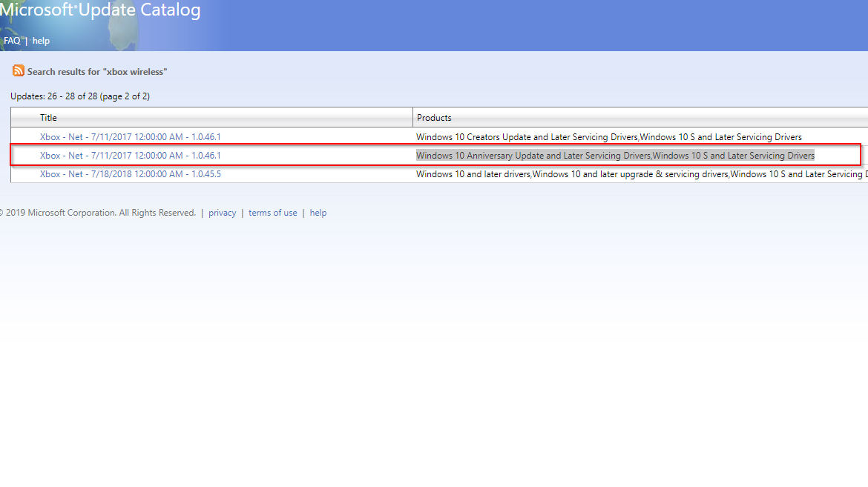Open the privacy link in the footer
Image resolution: width=868 pixels, height=487 pixels.
pos(222,213)
